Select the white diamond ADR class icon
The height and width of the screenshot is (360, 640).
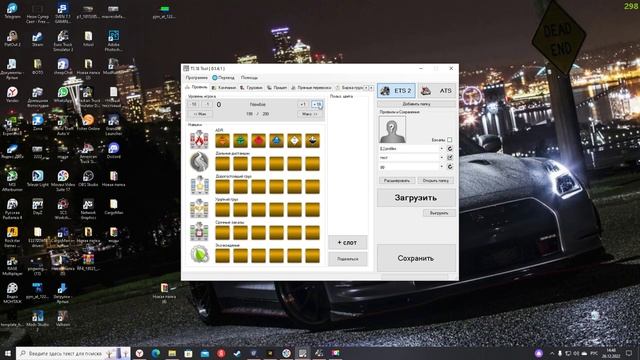click(x=294, y=141)
